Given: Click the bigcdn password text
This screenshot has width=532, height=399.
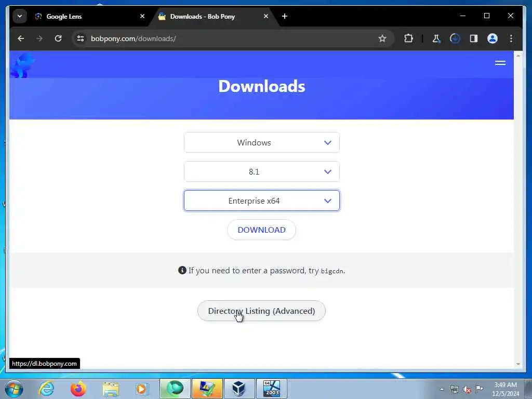Looking at the screenshot, I should pyautogui.click(x=332, y=271).
